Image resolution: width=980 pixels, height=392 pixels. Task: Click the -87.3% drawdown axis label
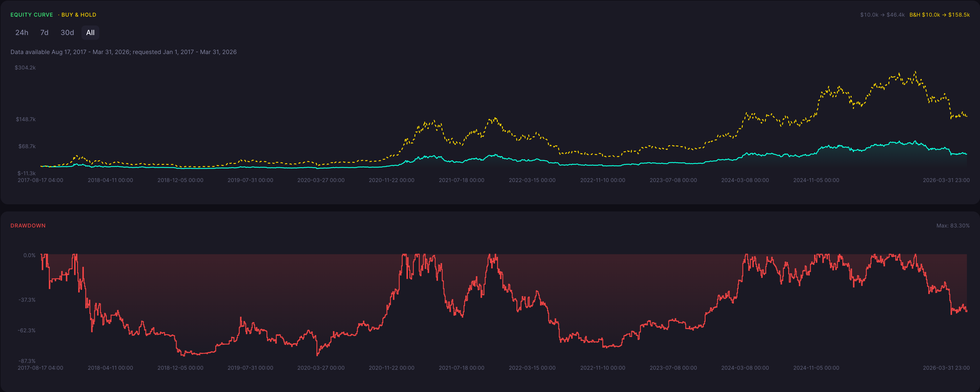click(27, 361)
